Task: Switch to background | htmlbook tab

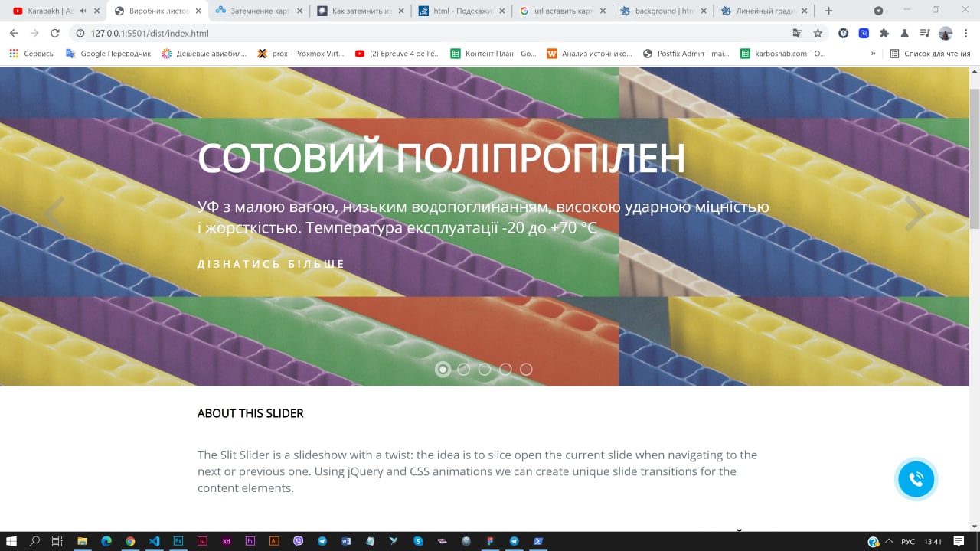Action: pyautogui.click(x=663, y=11)
